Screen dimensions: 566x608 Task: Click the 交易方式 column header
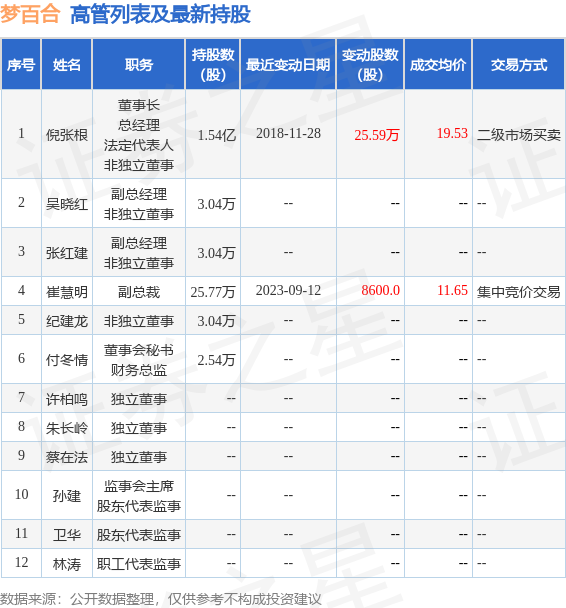click(x=519, y=64)
